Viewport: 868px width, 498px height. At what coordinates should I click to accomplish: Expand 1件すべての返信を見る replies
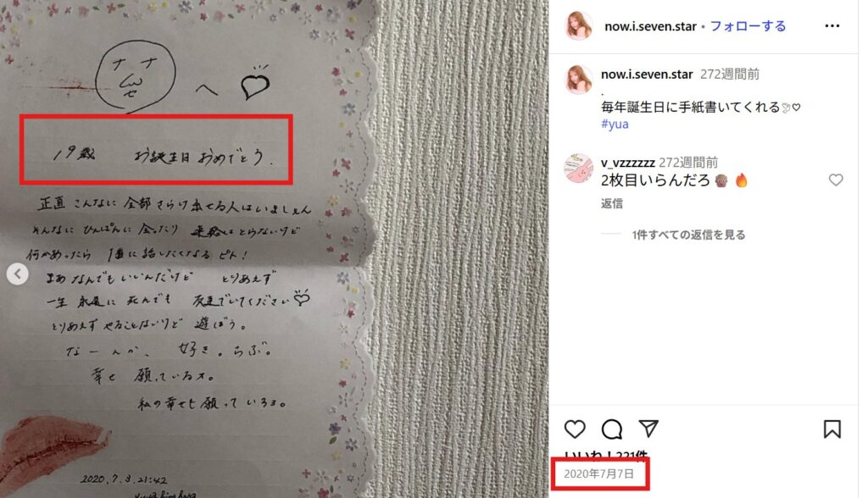tap(688, 235)
